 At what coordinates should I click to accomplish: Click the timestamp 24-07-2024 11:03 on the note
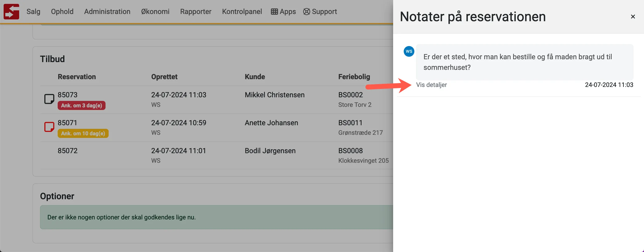(x=609, y=85)
